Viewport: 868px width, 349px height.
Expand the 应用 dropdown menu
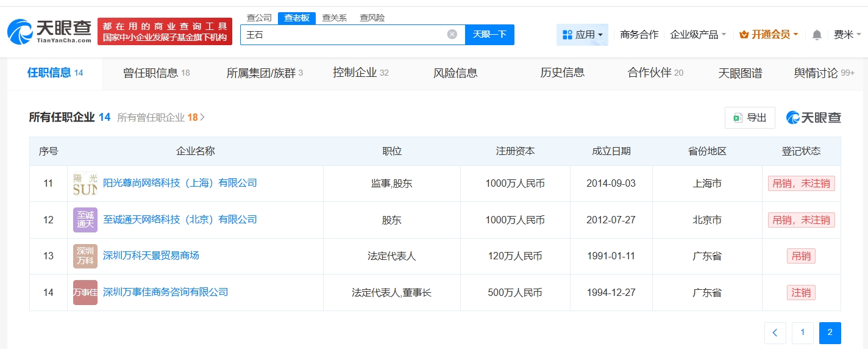click(x=582, y=35)
